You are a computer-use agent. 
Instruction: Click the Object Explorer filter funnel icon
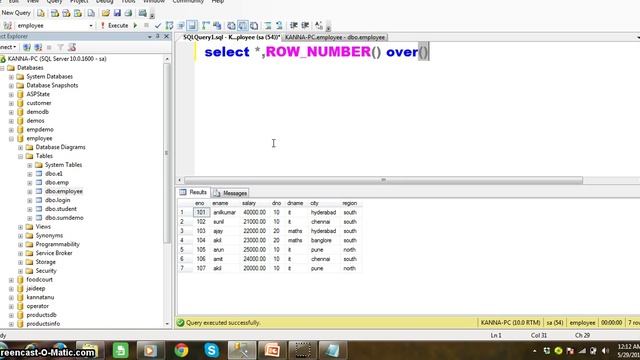coord(60,47)
